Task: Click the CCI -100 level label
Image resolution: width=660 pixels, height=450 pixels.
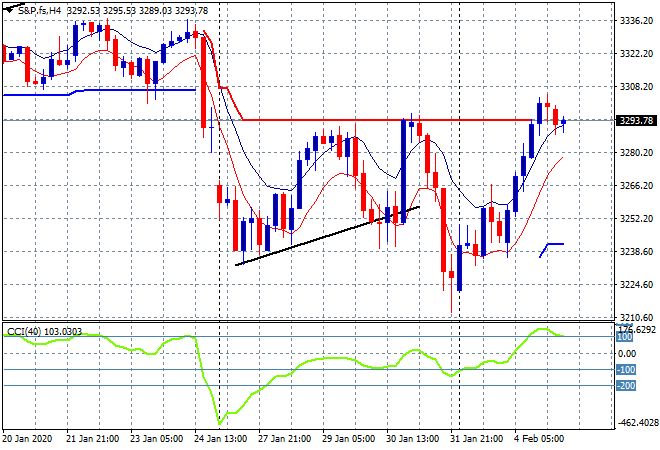Action: (626, 370)
